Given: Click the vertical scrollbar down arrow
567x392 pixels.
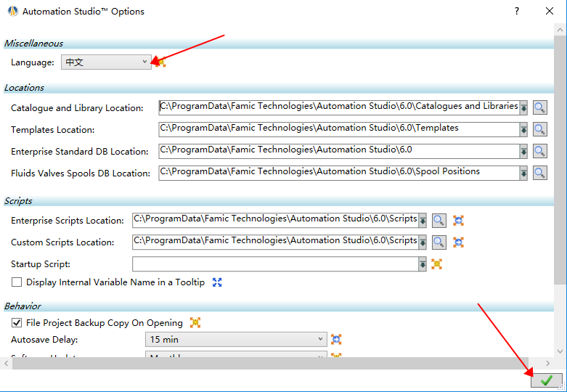Looking at the screenshot, I should pos(560,351).
